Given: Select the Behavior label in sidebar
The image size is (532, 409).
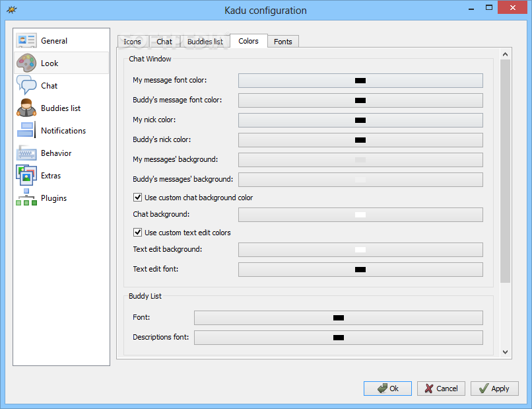Looking at the screenshot, I should pos(56,153).
